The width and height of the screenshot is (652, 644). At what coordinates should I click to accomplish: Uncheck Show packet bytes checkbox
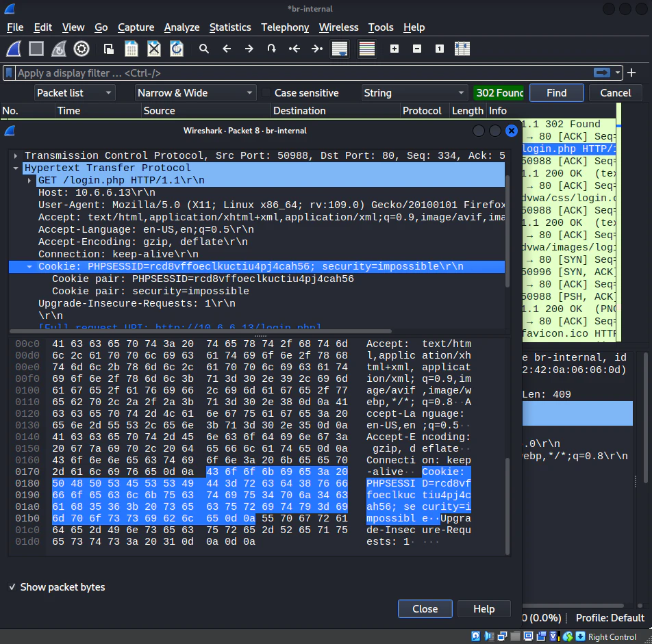coord(12,587)
